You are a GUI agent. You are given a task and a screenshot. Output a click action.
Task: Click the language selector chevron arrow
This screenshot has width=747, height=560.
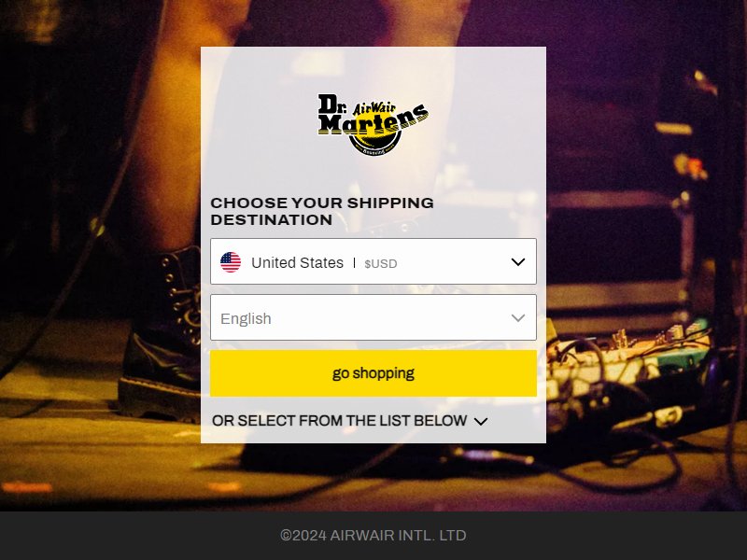point(518,318)
